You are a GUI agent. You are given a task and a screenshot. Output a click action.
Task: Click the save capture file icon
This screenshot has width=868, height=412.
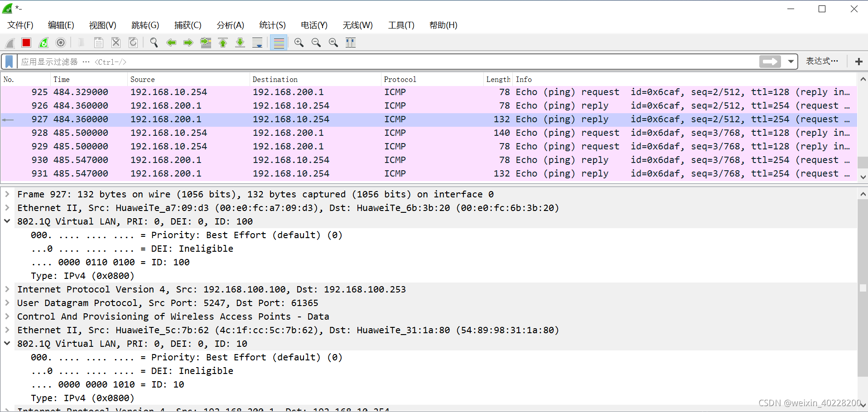point(98,43)
